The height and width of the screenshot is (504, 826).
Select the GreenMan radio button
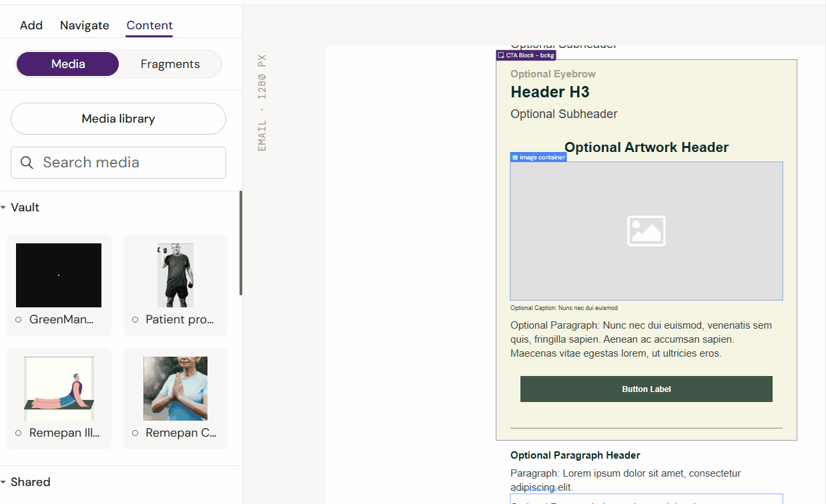tap(19, 320)
